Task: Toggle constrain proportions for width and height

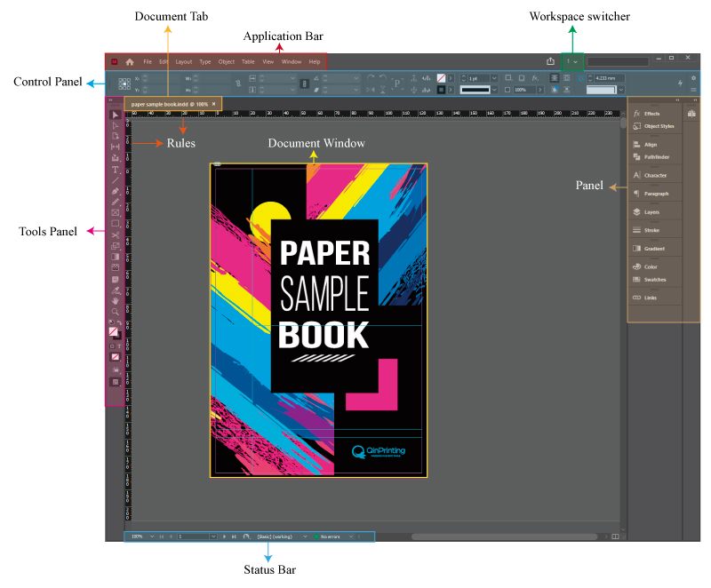Action: click(x=238, y=83)
